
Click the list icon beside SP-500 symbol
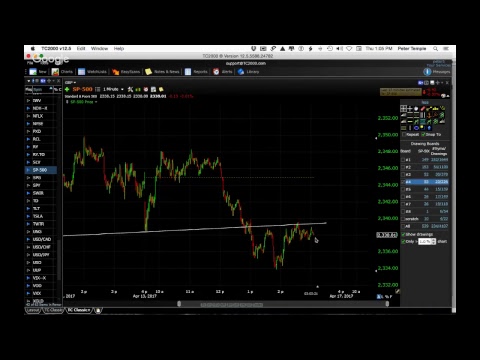[98, 89]
